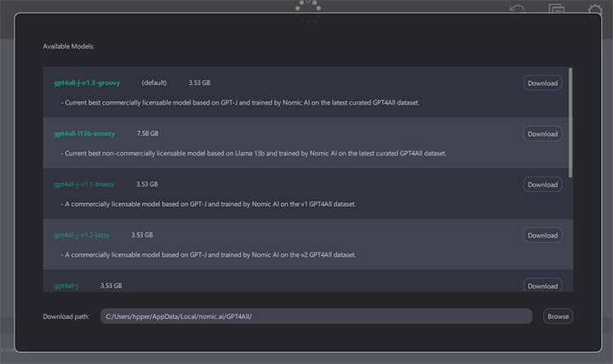613x364 pixels.
Task: Download the gpt4all-j-v1.2-jazzy model
Action: click(542, 236)
